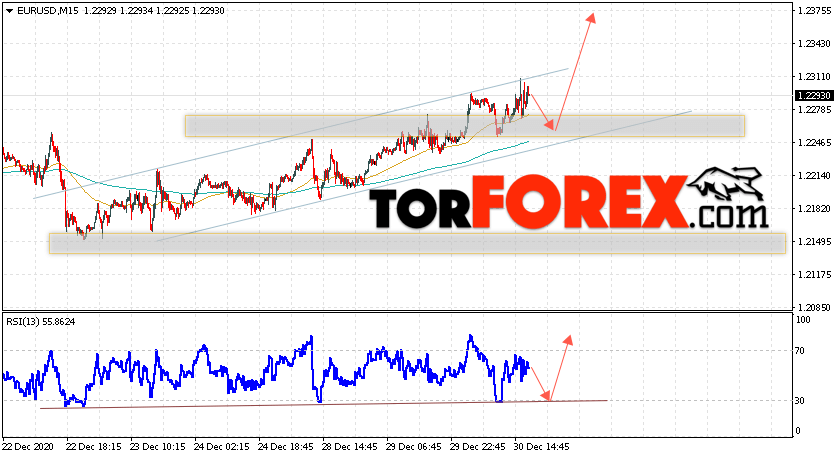The width and height of the screenshot is (838, 458).
Task: Click the 30 Dec 14:45 time label
Action: [x=542, y=446]
